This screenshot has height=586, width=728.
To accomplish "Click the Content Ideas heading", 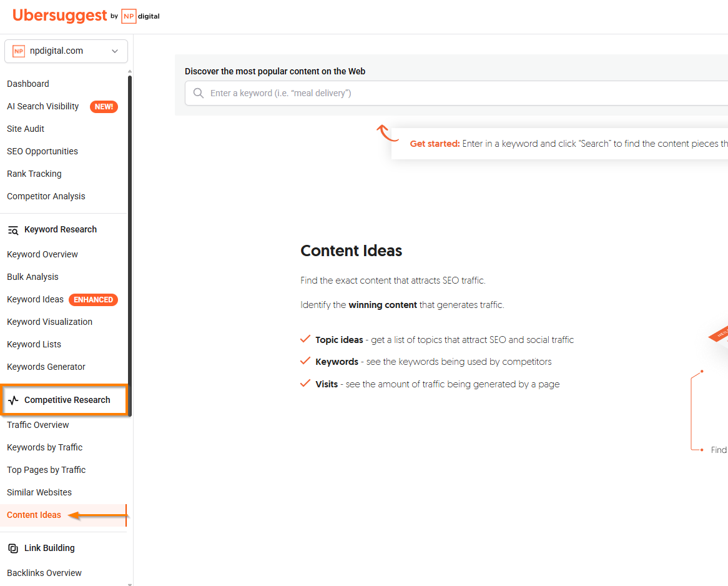I will click(351, 251).
